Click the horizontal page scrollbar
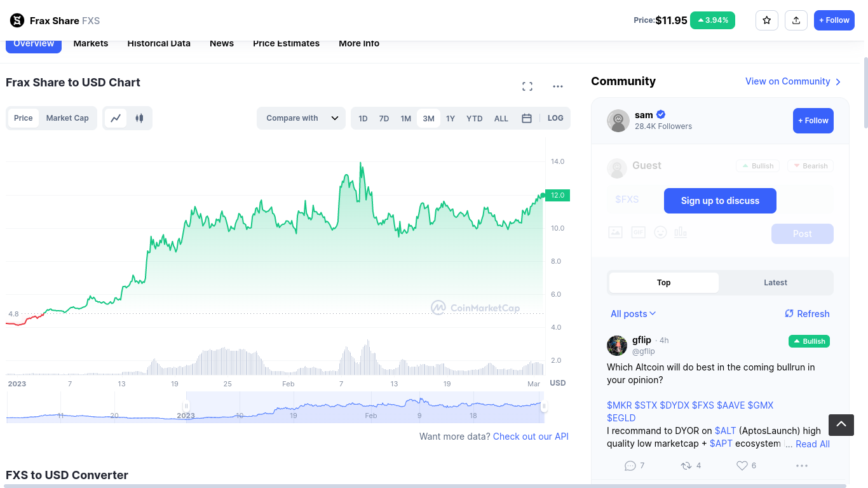 426,486
